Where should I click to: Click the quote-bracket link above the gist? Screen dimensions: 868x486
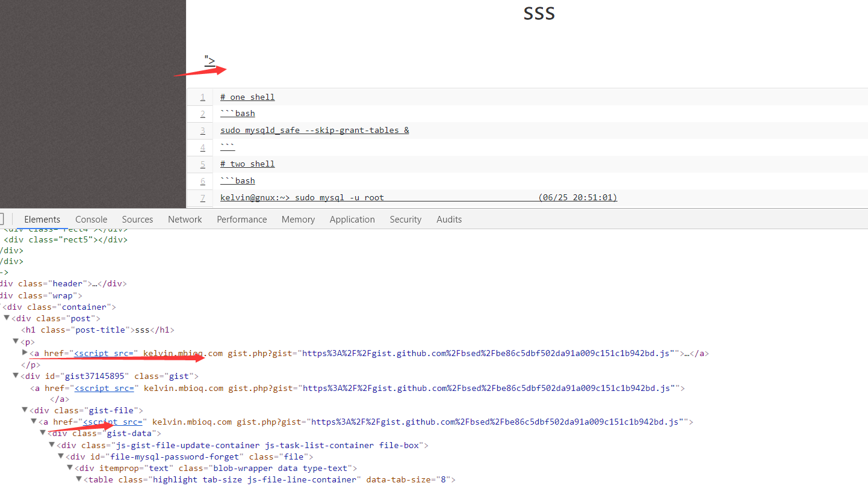click(x=209, y=60)
